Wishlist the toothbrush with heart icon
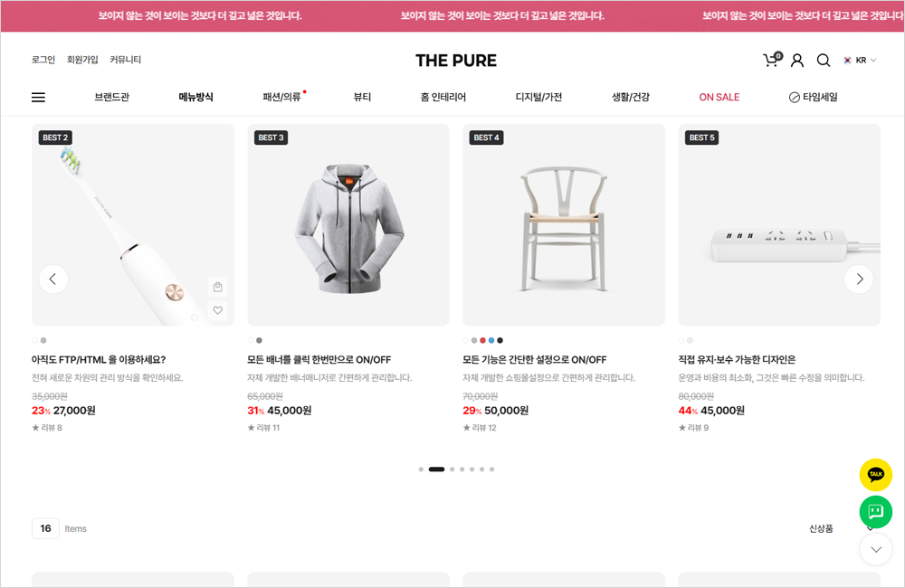 tap(217, 310)
